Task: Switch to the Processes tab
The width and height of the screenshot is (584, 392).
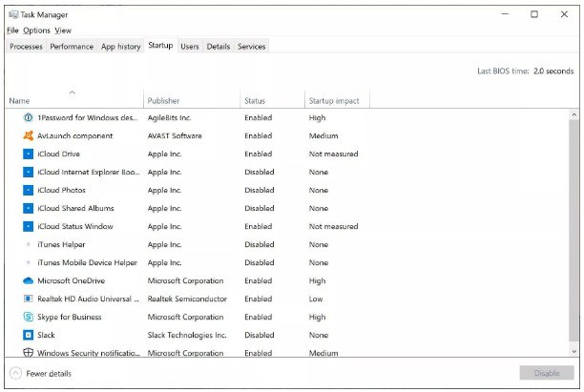Action: coord(26,47)
